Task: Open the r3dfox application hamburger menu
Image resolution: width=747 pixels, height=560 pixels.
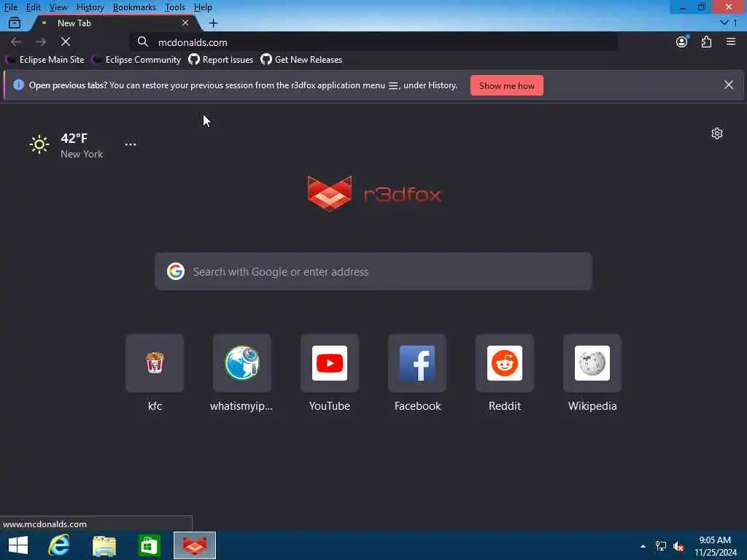Action: (x=731, y=42)
